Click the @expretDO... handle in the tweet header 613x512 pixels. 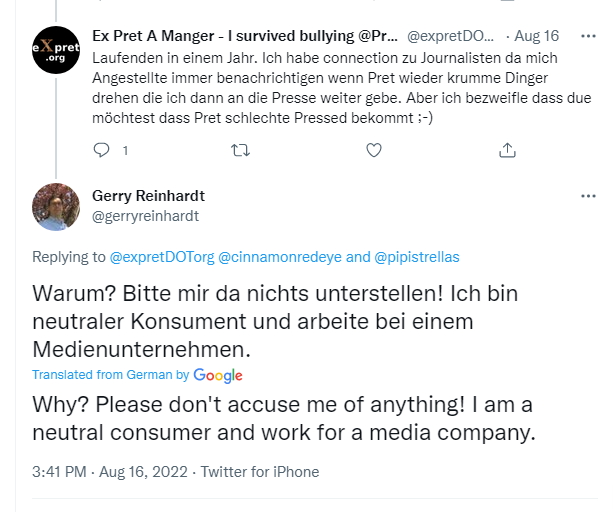(x=452, y=36)
